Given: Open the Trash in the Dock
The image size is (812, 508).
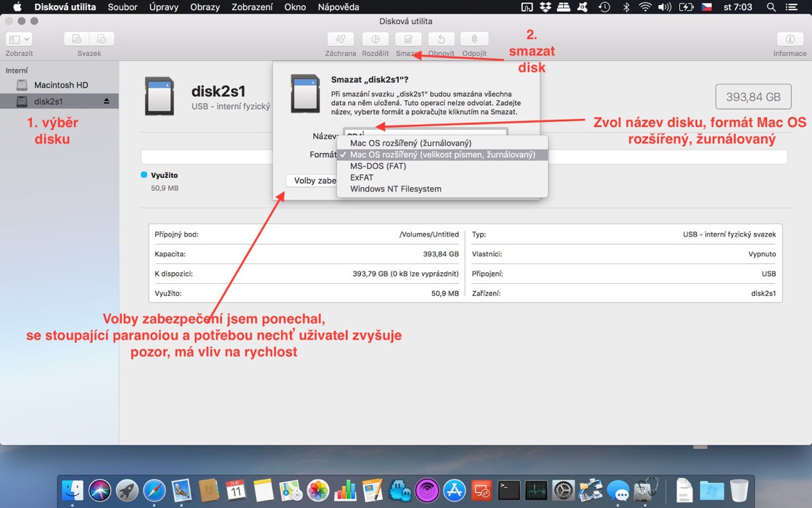Looking at the screenshot, I should pyautogui.click(x=739, y=490).
